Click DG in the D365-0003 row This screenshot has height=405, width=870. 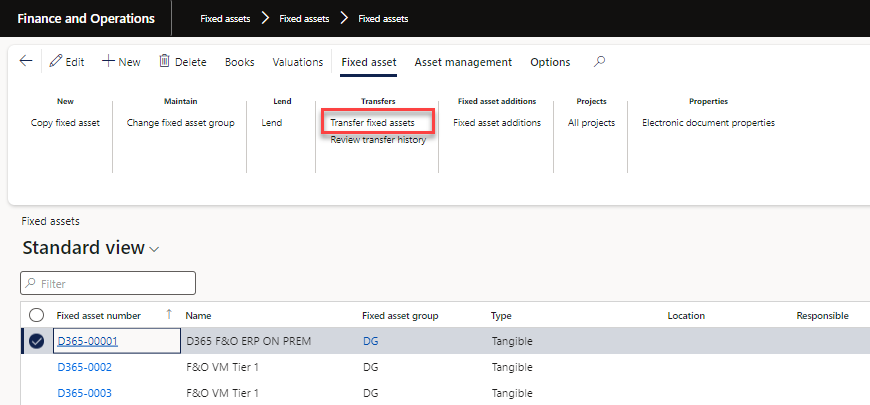click(370, 393)
